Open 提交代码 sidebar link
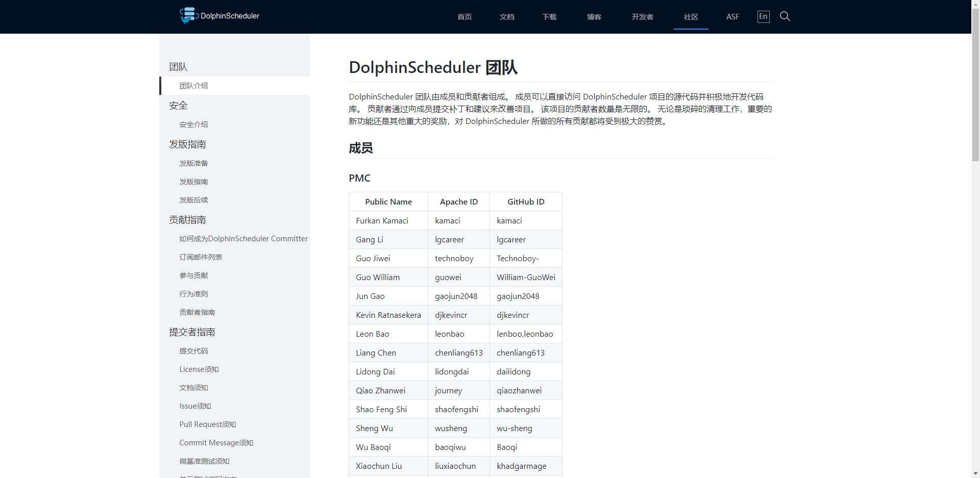The height and width of the screenshot is (478, 980). [193, 351]
